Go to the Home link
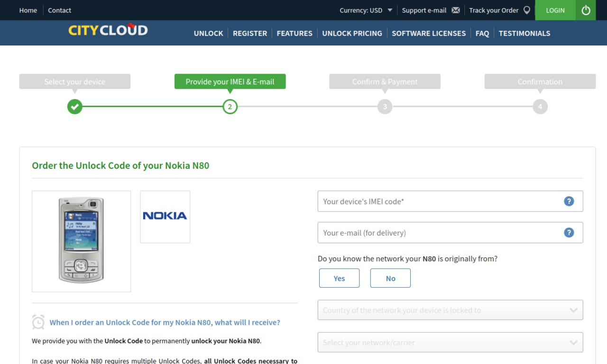The width and height of the screenshot is (607, 364). coord(28,10)
